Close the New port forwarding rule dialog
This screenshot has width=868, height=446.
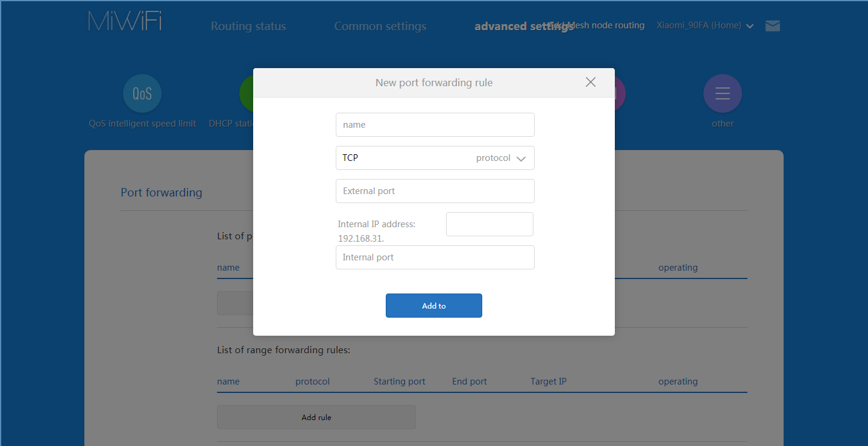[591, 83]
